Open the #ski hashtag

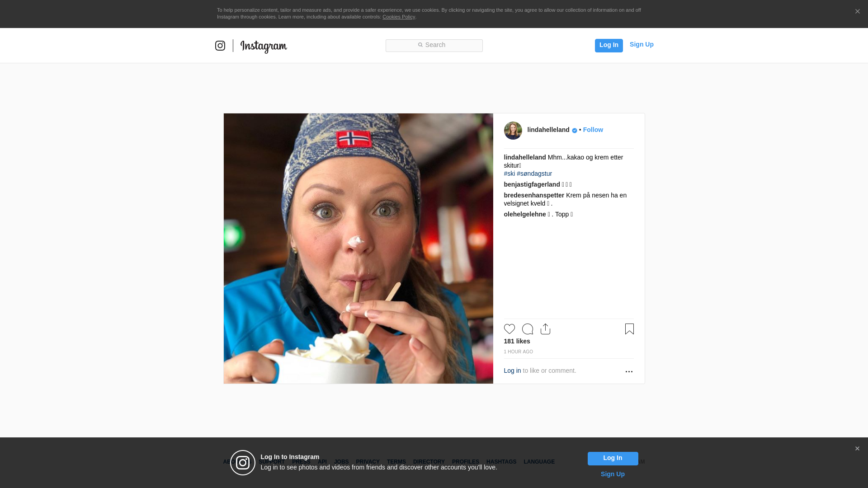click(x=509, y=174)
